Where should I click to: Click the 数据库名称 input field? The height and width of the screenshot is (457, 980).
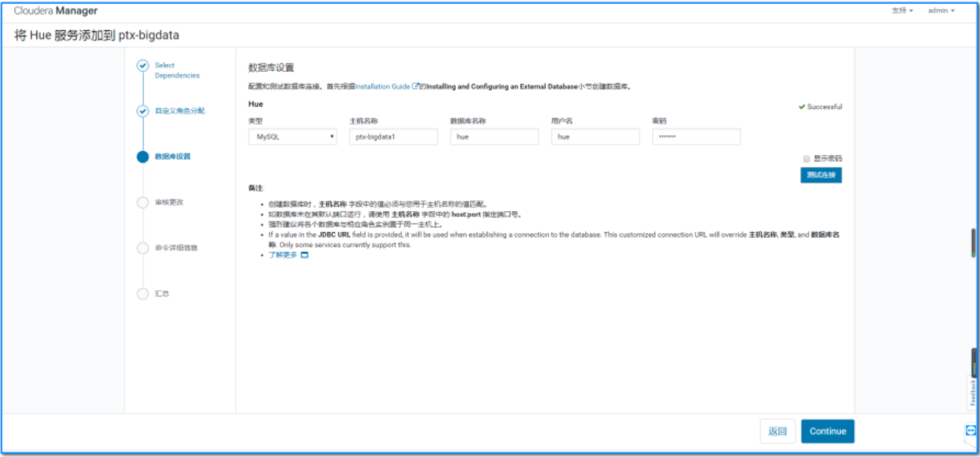click(494, 137)
